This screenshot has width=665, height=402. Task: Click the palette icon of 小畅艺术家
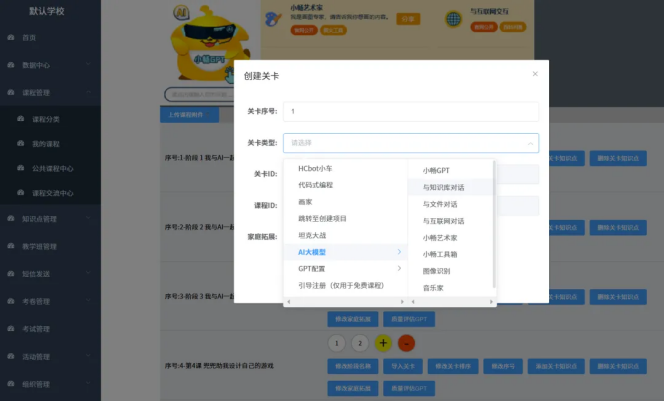click(x=273, y=19)
